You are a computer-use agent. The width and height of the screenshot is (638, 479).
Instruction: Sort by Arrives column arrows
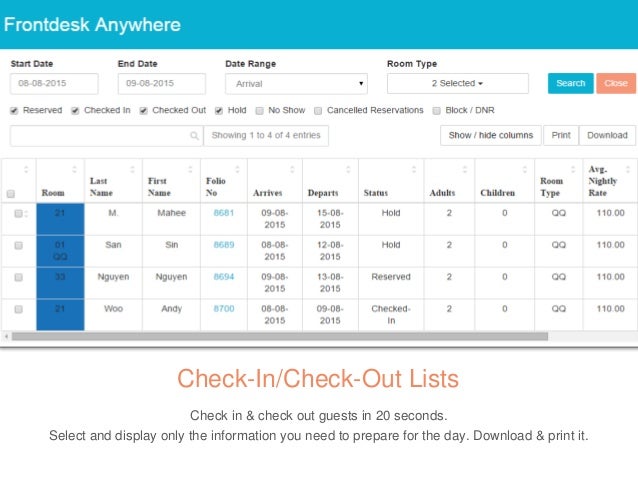point(292,169)
